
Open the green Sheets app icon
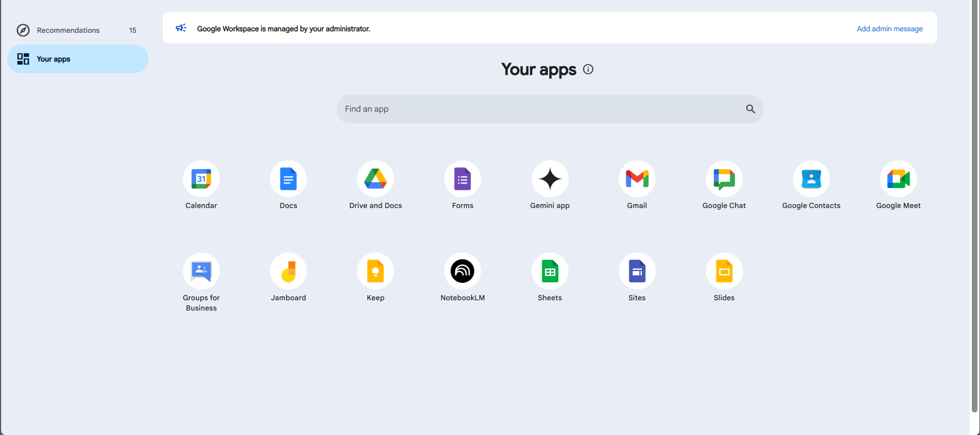550,271
